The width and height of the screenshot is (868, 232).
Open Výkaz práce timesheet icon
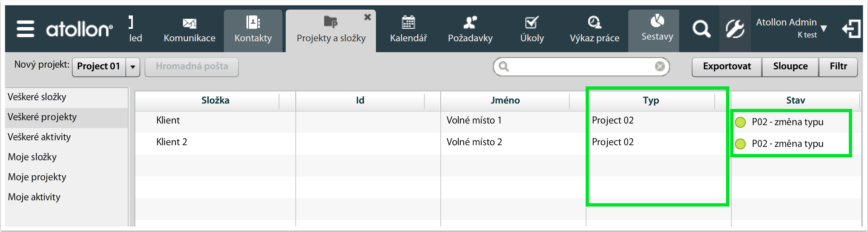(594, 22)
